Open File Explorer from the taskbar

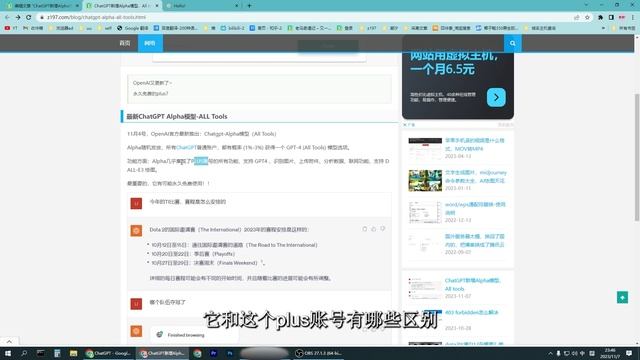pos(73,353)
